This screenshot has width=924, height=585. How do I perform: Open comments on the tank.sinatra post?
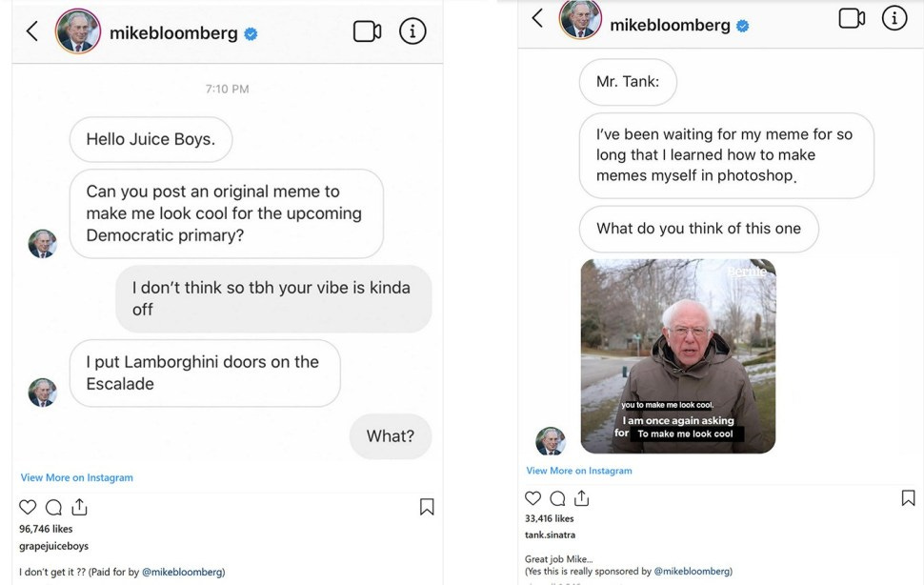coord(557,498)
